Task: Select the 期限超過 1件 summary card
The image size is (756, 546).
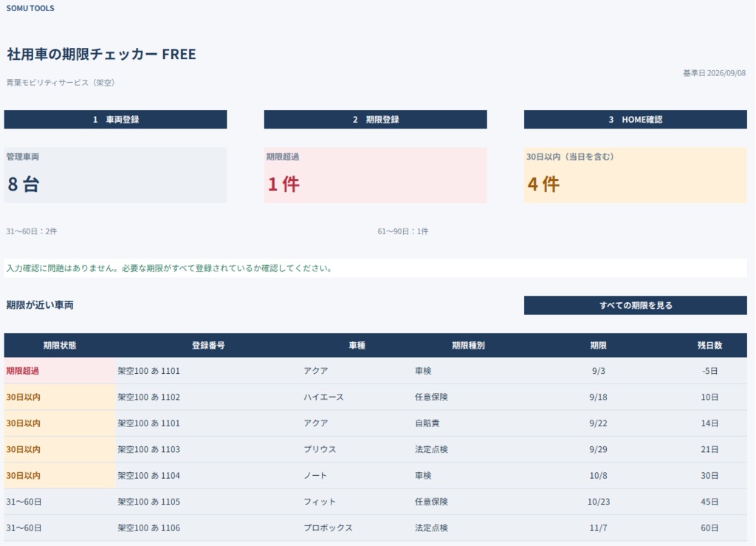Action: [375, 175]
